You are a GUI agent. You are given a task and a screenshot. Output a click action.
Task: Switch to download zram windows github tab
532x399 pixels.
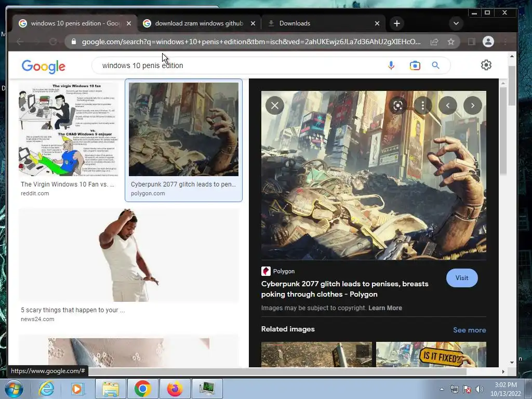[x=199, y=23]
